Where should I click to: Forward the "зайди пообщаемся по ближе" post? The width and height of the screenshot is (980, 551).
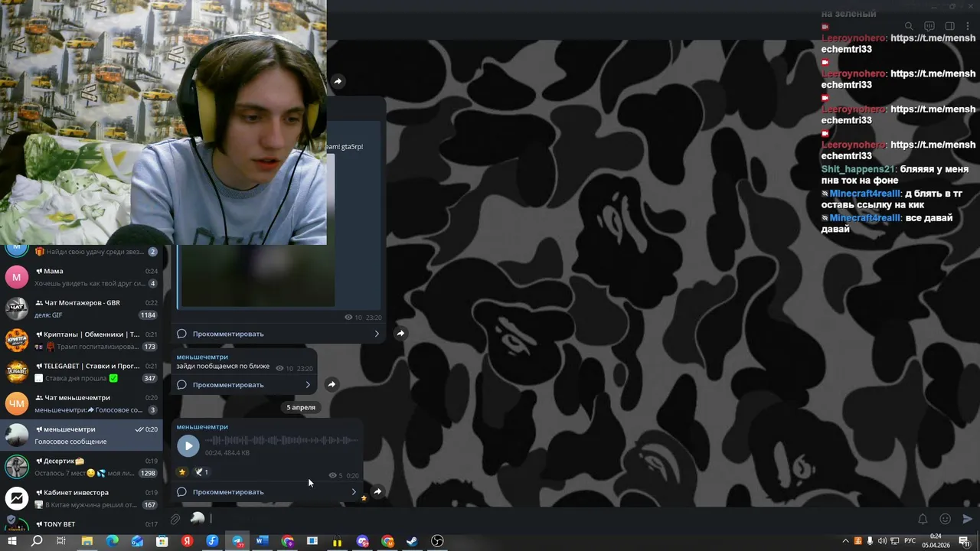click(332, 384)
